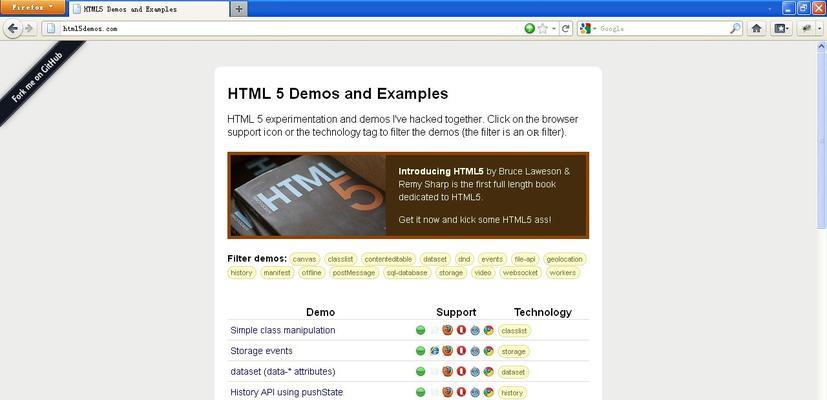The width and height of the screenshot is (827, 400).
Task: Toggle the history filter tag in Filter demos
Action: coord(242,273)
